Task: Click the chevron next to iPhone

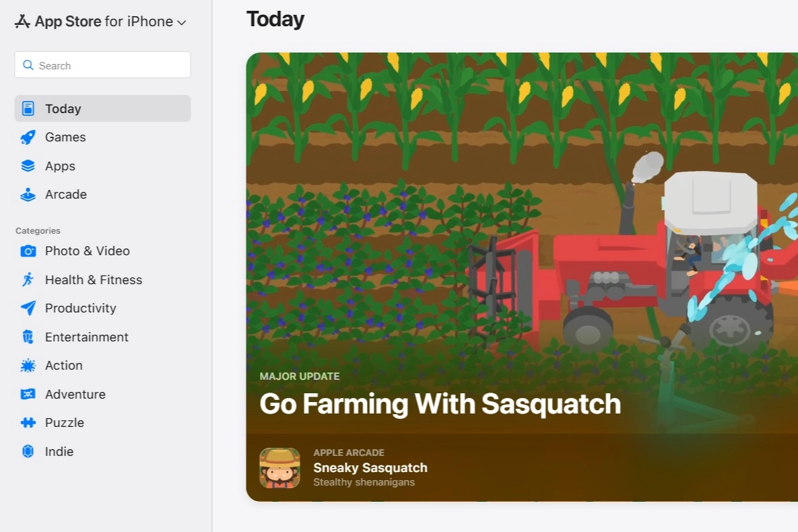Action: (181, 22)
